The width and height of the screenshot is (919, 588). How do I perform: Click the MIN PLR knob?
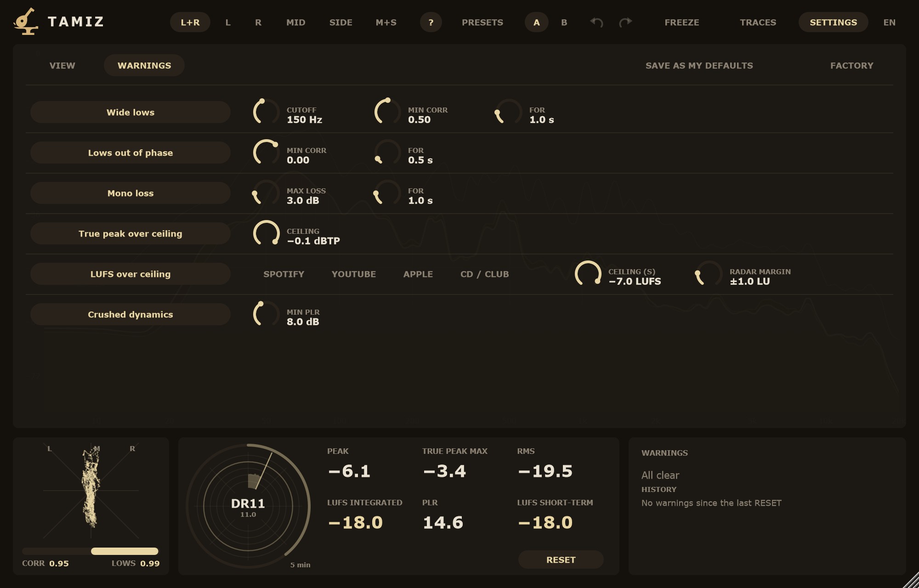[267, 314]
